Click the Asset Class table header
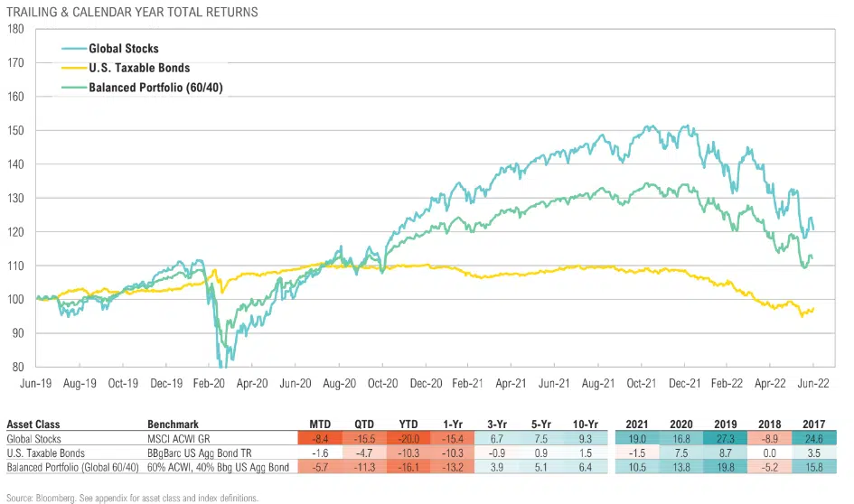This screenshot has height=504, width=854. tap(32, 424)
